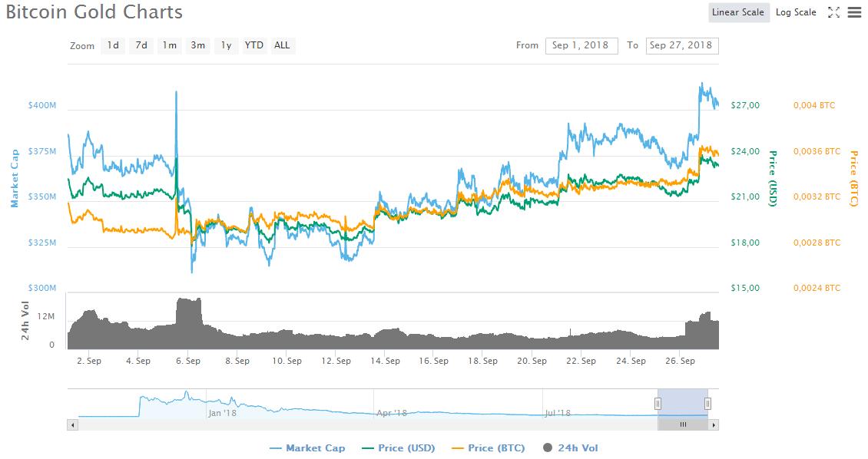The width and height of the screenshot is (868, 459).
Task: Set zoom range to 1d
Action: point(113,45)
